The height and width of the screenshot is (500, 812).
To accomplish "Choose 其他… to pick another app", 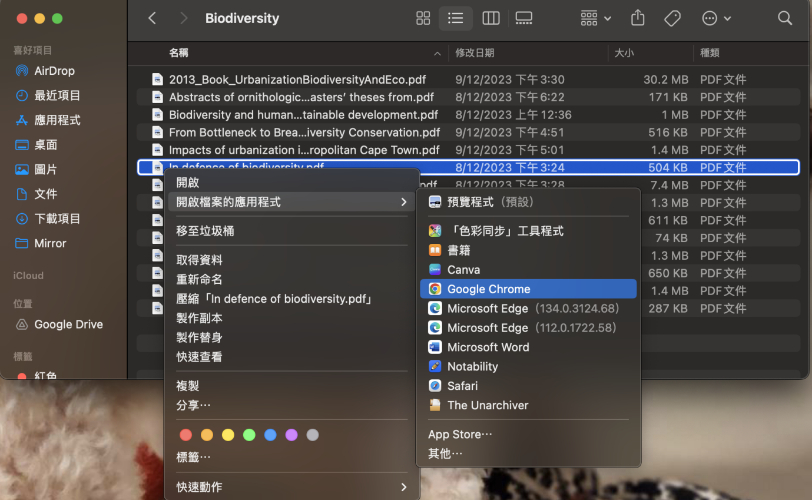I will coord(528,454).
